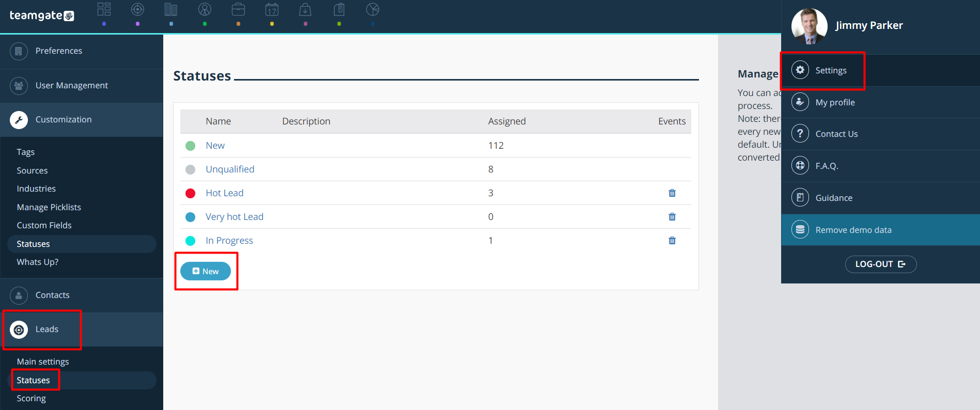Select Contact Us in the user menu
980x410 pixels.
(880, 134)
